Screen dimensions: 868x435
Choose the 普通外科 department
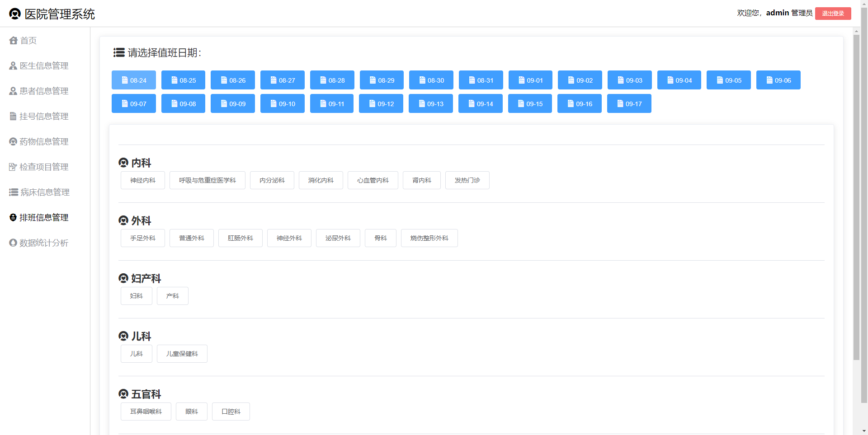tap(192, 238)
